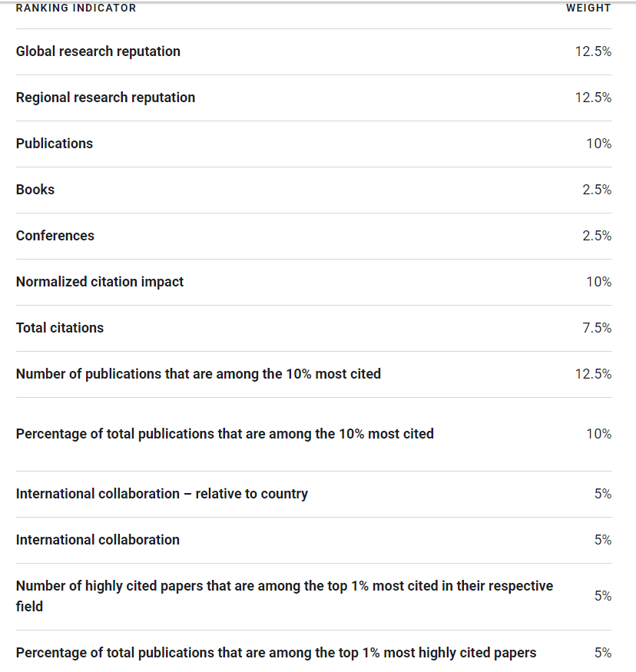Select the Conferences indicator label
The width and height of the screenshot is (636, 672).
click(55, 236)
